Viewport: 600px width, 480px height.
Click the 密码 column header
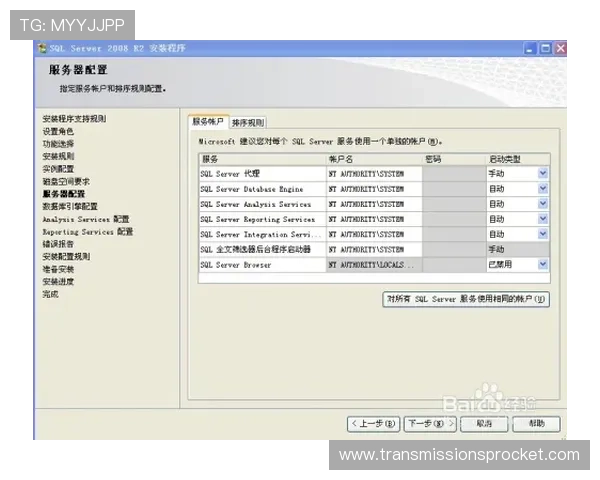(x=454, y=159)
